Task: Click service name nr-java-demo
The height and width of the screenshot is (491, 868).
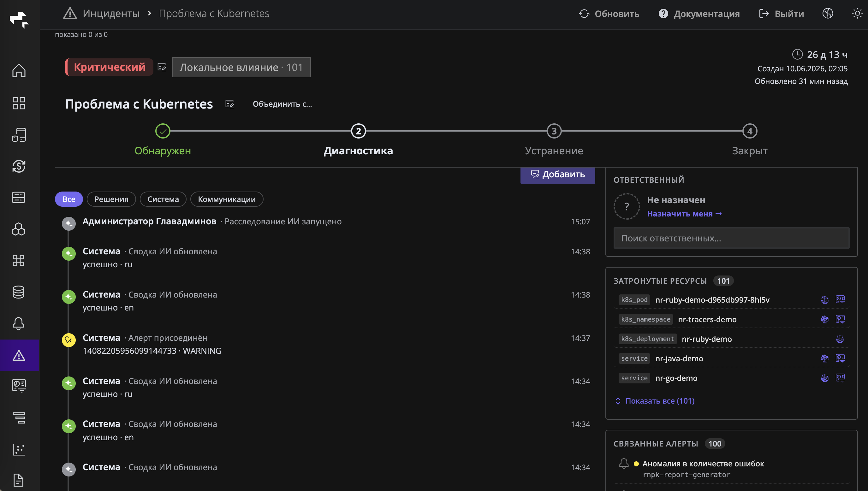Action: pyautogui.click(x=679, y=358)
